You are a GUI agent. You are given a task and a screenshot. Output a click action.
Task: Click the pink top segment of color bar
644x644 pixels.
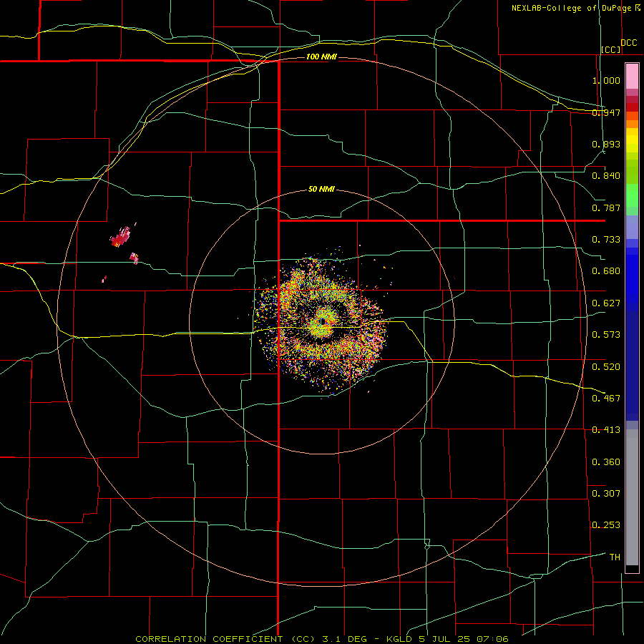pos(632,76)
